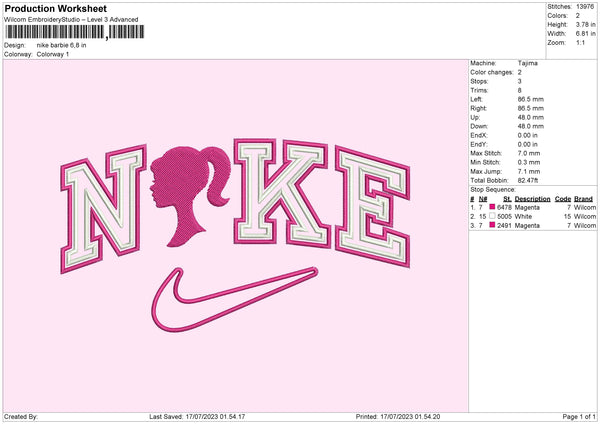Click the Wilcom EmbroideryStudio Level 3 Advanced text

(71, 20)
